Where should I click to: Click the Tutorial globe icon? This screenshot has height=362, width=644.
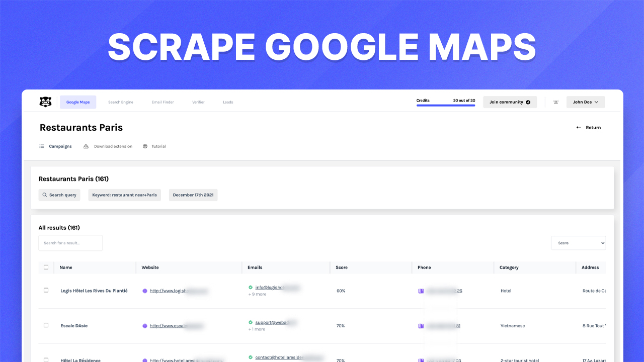coord(145,146)
